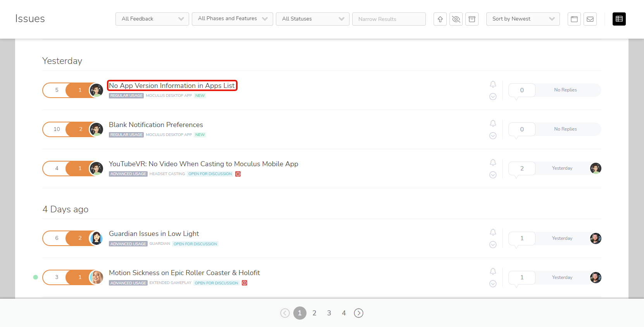644x327 pixels.
Task: Open issue No App Version Information in Apps List
Action: tap(172, 86)
